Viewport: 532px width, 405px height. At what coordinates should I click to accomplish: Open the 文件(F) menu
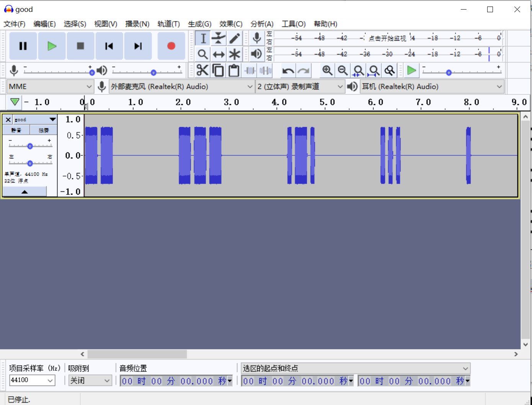[15, 24]
